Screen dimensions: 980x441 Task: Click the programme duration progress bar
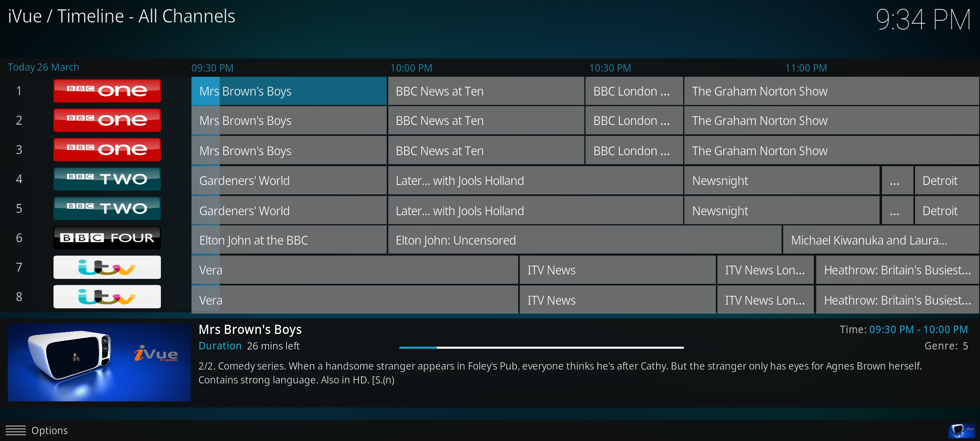click(541, 347)
